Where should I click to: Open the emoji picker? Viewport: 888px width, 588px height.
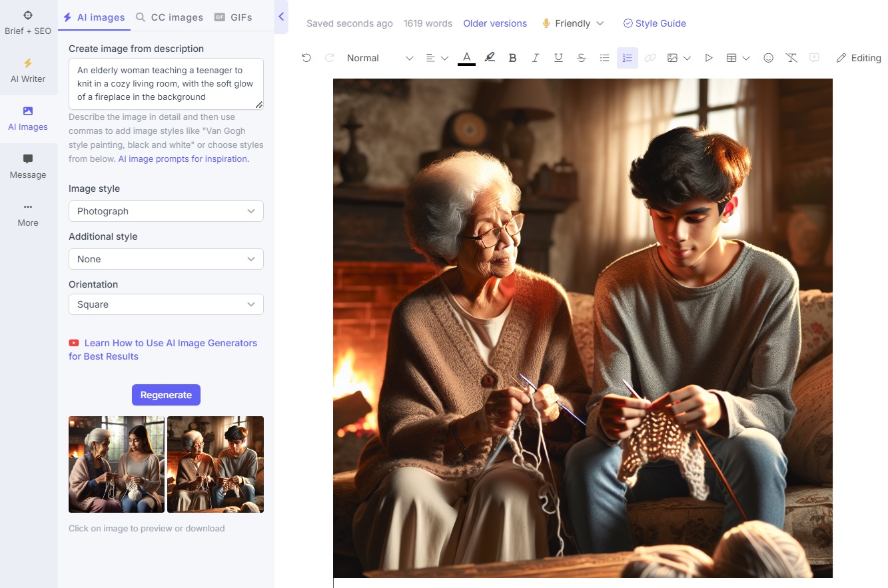[x=768, y=58]
